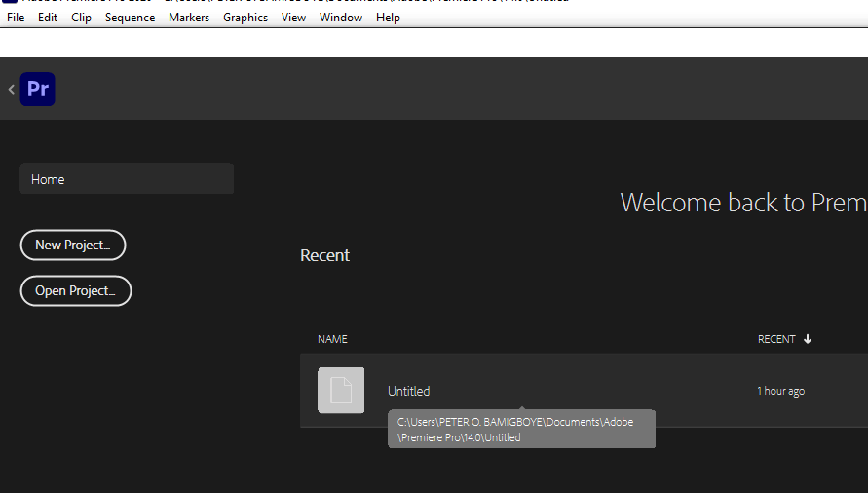Click the NAME column header
This screenshot has height=493, width=868.
(332, 339)
